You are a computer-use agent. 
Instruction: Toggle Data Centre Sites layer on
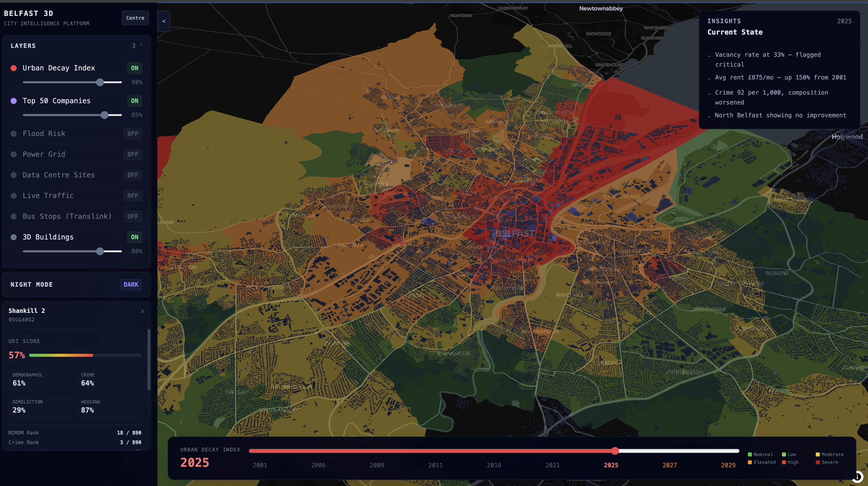click(133, 175)
